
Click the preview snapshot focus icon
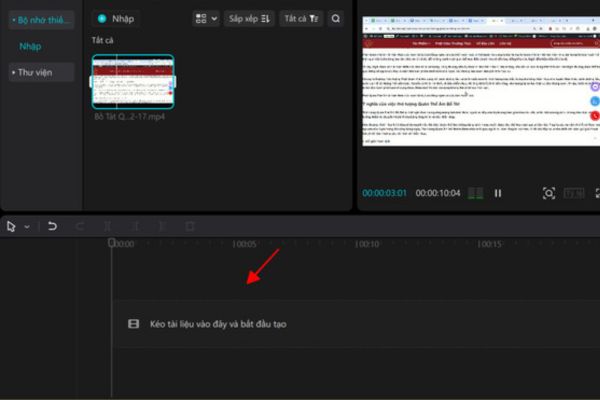(549, 193)
